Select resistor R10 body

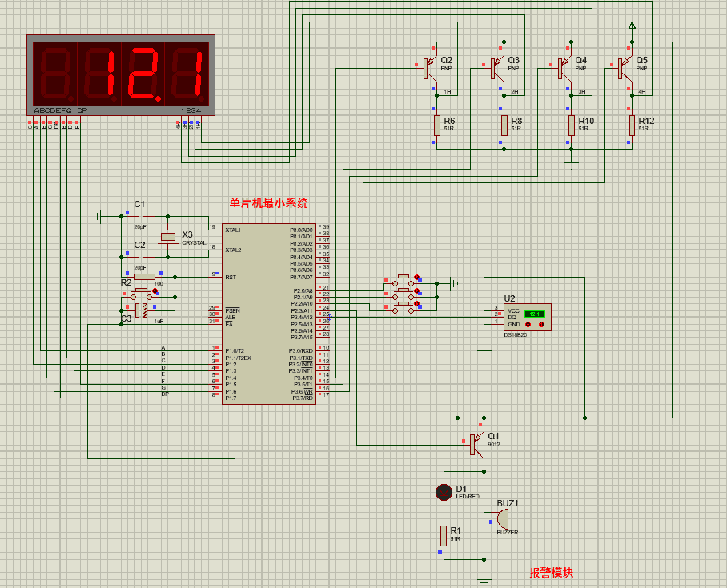[x=571, y=126]
